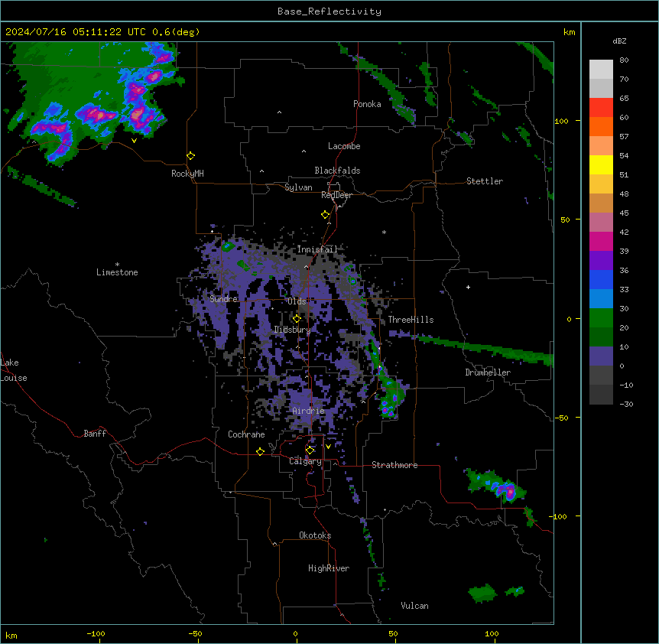The image size is (659, 644).
Task: Click the HighRiver label
Action: [x=329, y=568]
